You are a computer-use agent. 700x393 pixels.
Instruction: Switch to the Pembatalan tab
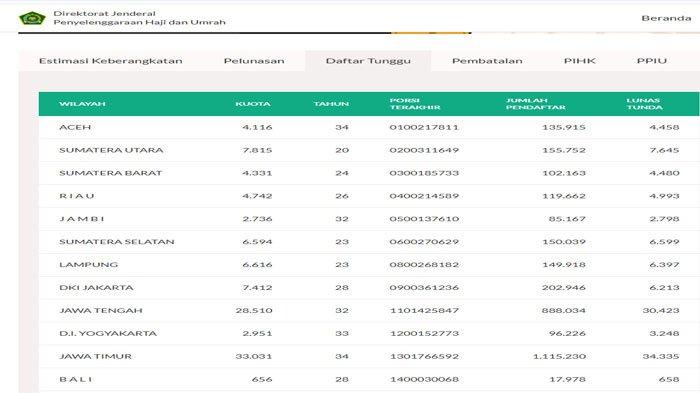pyautogui.click(x=487, y=61)
